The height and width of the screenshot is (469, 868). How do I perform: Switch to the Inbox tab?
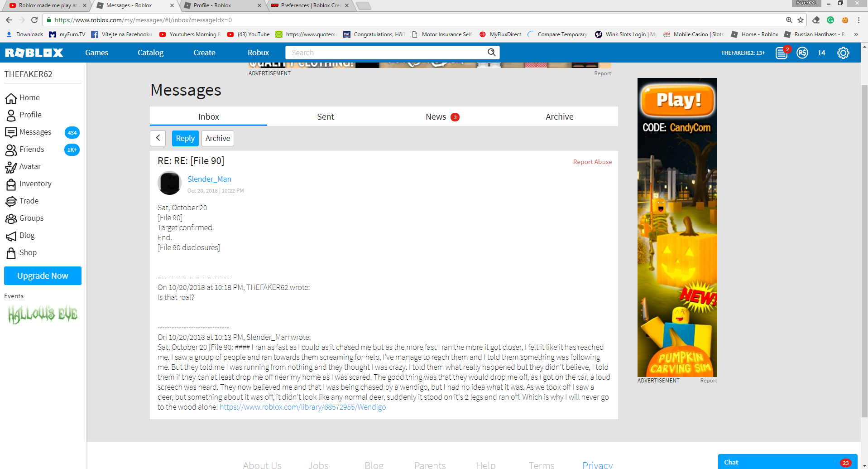(x=209, y=116)
